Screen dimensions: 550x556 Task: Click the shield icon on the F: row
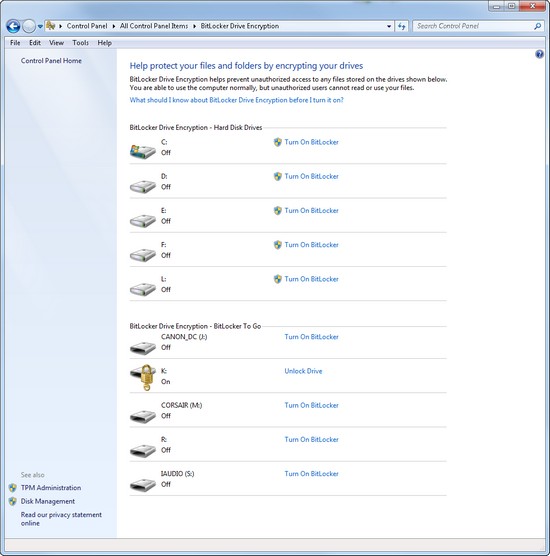(278, 245)
